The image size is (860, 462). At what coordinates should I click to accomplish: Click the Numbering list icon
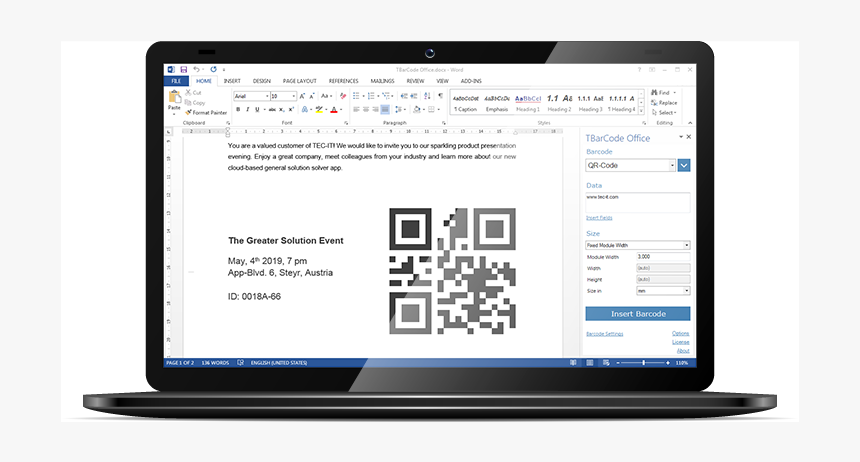click(371, 96)
